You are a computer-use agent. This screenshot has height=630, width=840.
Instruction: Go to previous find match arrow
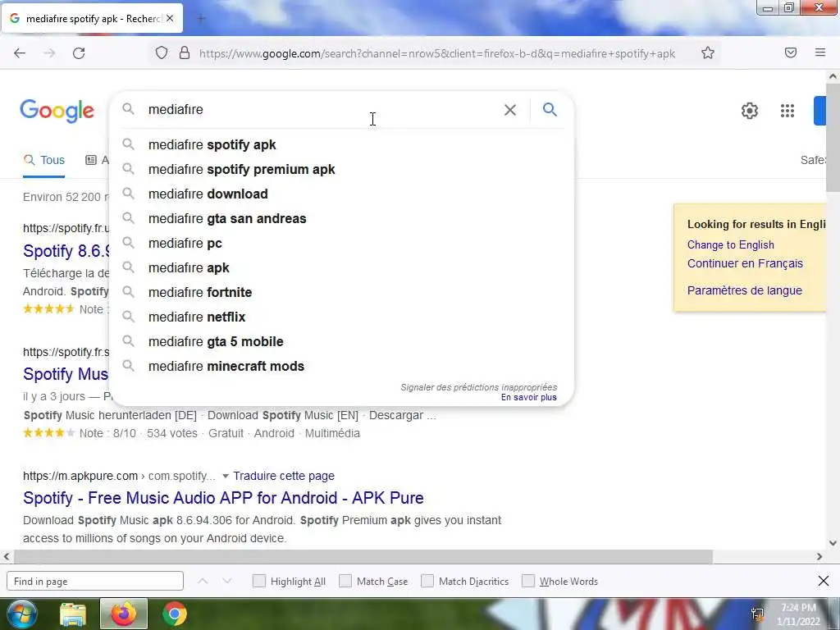pyautogui.click(x=203, y=581)
